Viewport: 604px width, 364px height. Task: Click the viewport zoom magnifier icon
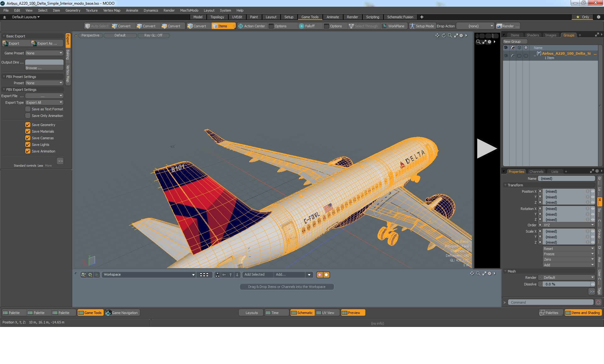[x=450, y=36]
